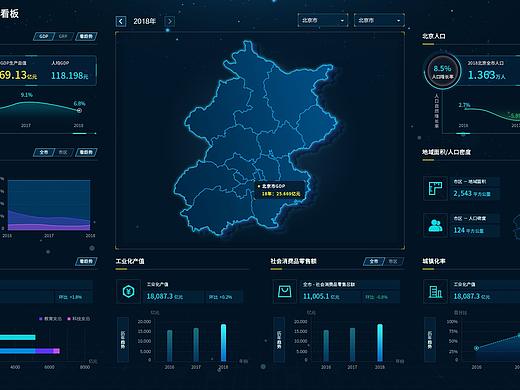Viewport: 520px width, 390px height.
Task: Click the 2017 bar in retail sales chart
Action: click(x=352, y=345)
